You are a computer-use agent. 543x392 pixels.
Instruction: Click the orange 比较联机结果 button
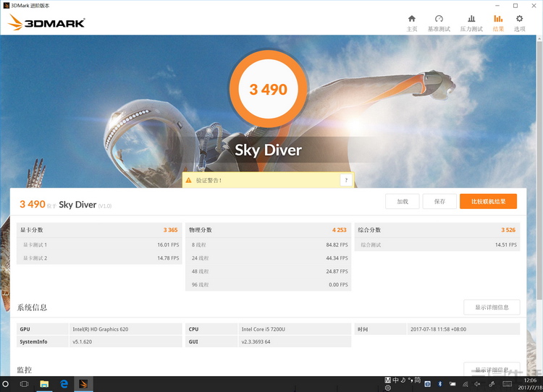(x=488, y=201)
